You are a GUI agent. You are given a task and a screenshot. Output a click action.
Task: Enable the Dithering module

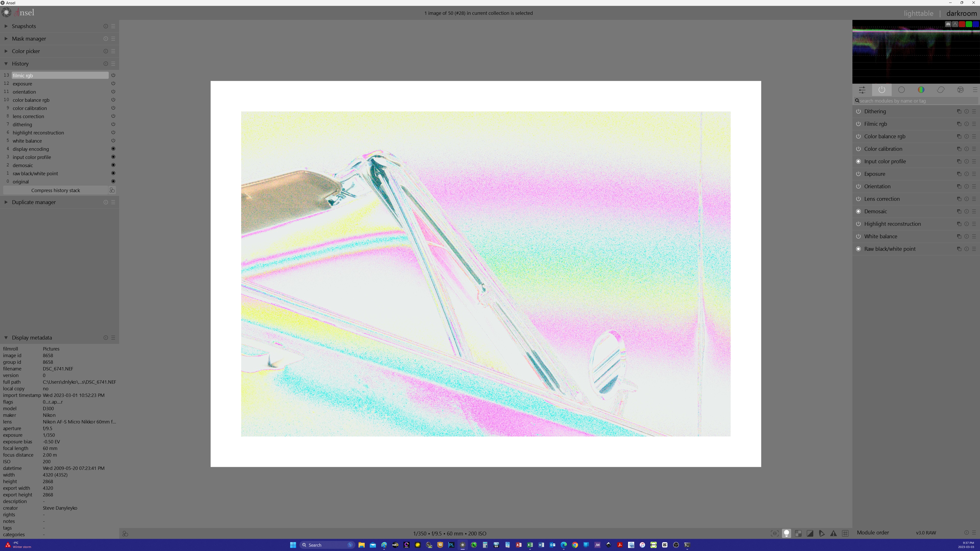tap(858, 111)
